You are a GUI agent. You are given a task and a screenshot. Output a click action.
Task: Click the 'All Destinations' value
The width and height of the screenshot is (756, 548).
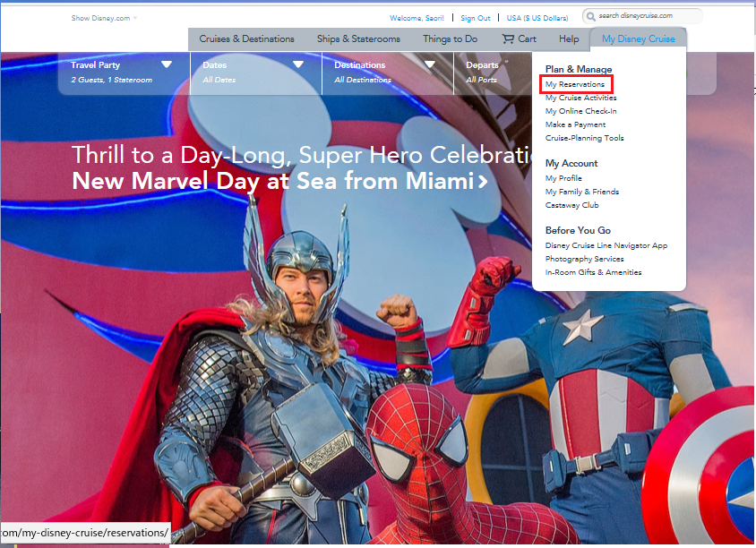tap(363, 80)
